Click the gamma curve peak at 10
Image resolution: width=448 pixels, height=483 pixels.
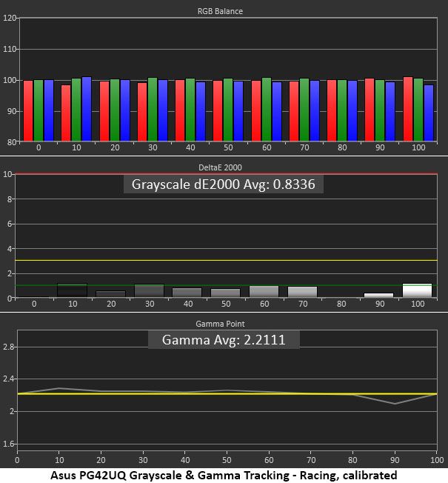pos(58,388)
